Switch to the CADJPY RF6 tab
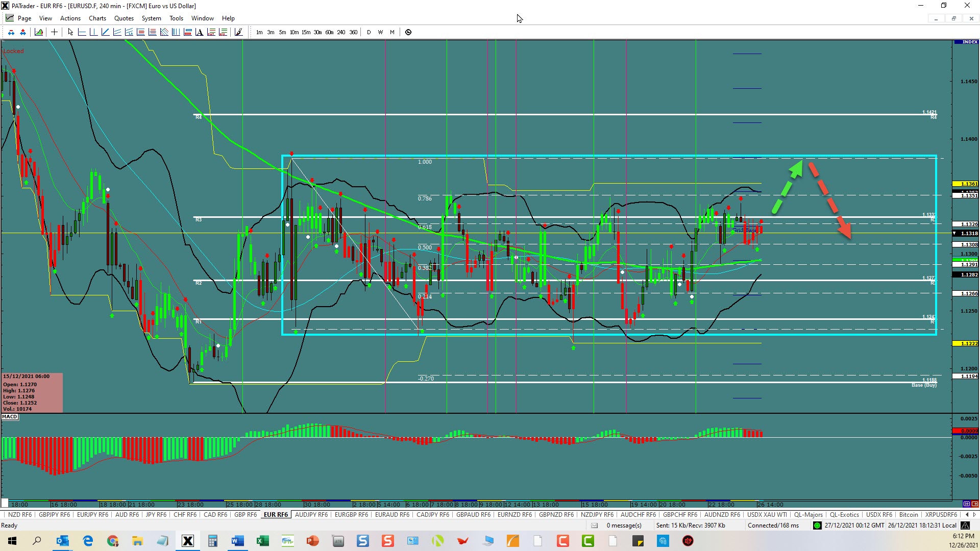This screenshot has width=980, height=551. click(433, 515)
